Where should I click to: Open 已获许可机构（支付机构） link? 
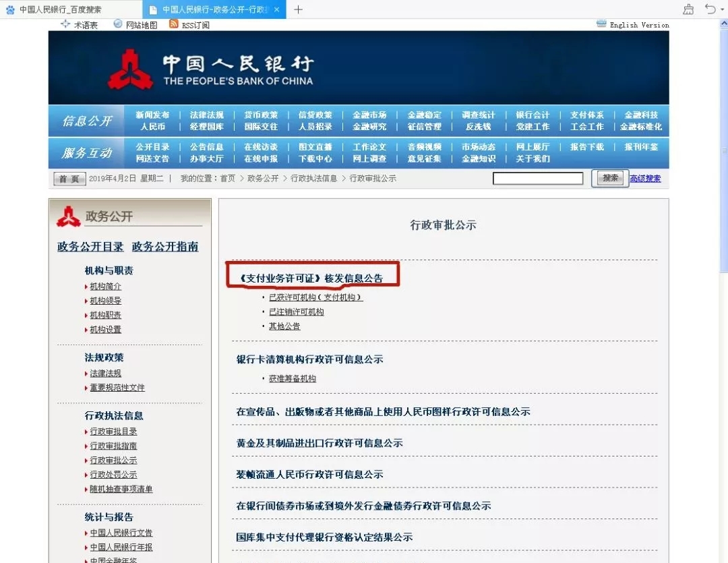coord(315,297)
